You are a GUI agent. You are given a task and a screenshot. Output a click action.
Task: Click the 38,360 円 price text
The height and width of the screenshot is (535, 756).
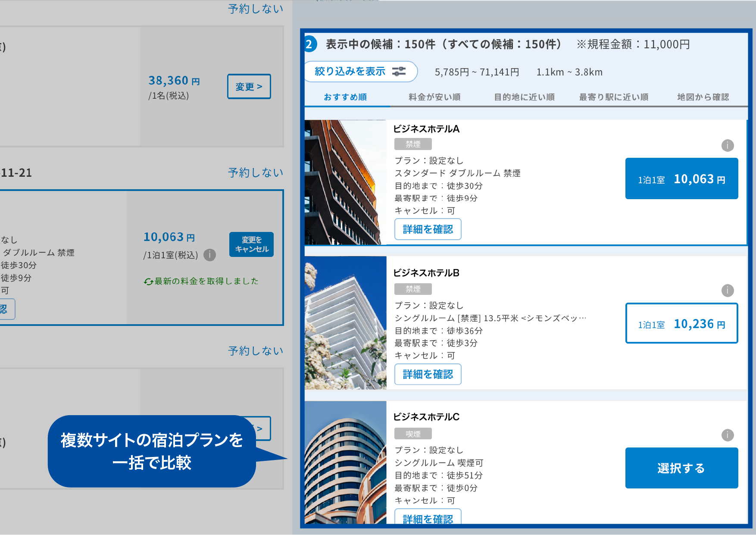coord(174,81)
